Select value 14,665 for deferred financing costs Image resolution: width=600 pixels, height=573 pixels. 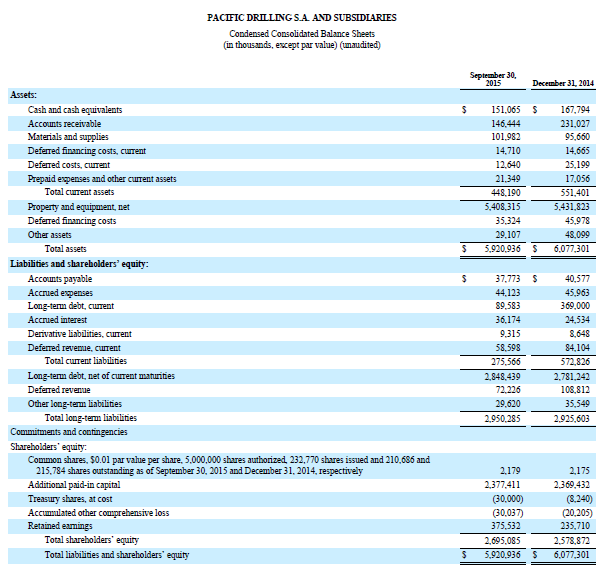coord(577,151)
